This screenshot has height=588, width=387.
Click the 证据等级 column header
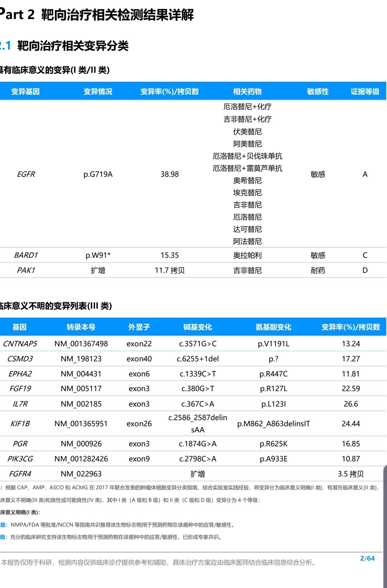365,91
